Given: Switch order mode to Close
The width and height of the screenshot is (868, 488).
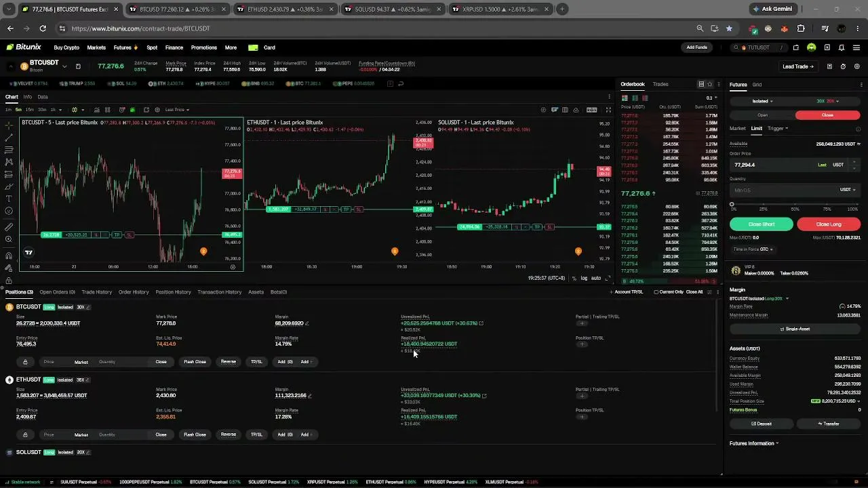Looking at the screenshot, I should point(827,115).
